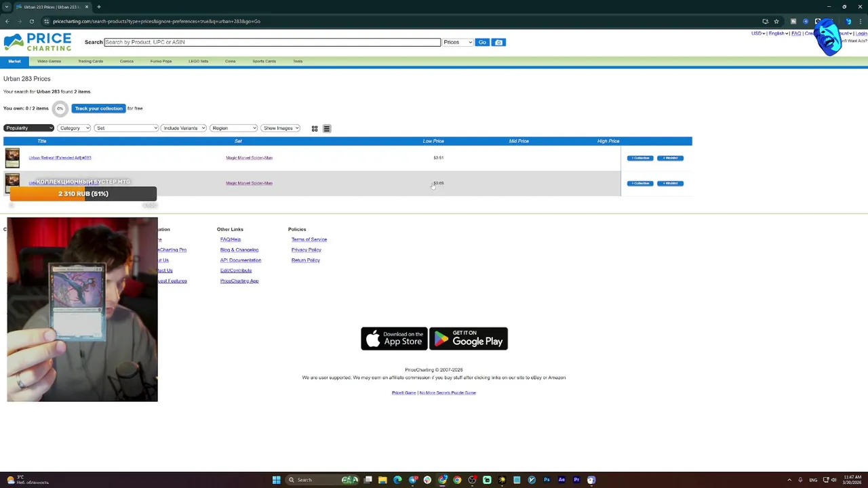
Task: Switch to list view icon
Action: pos(327,128)
